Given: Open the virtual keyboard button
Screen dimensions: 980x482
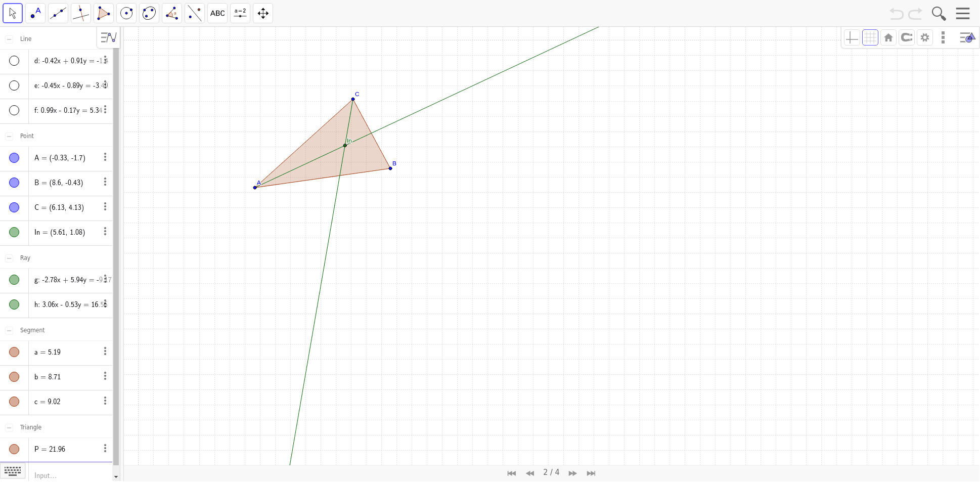Looking at the screenshot, I should point(13,471).
